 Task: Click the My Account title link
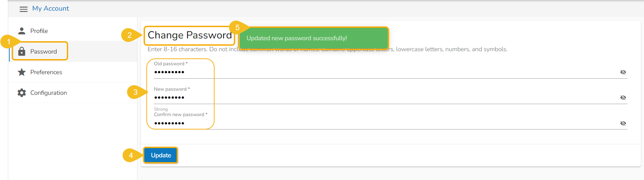tap(51, 9)
